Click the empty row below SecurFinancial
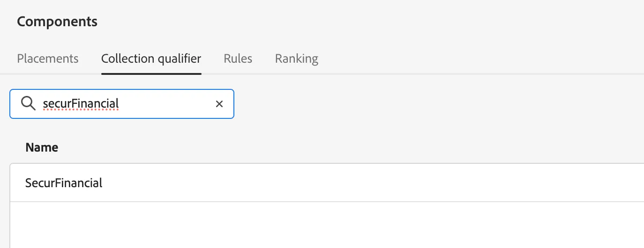Screen dimensions: 644x248 coord(327,225)
